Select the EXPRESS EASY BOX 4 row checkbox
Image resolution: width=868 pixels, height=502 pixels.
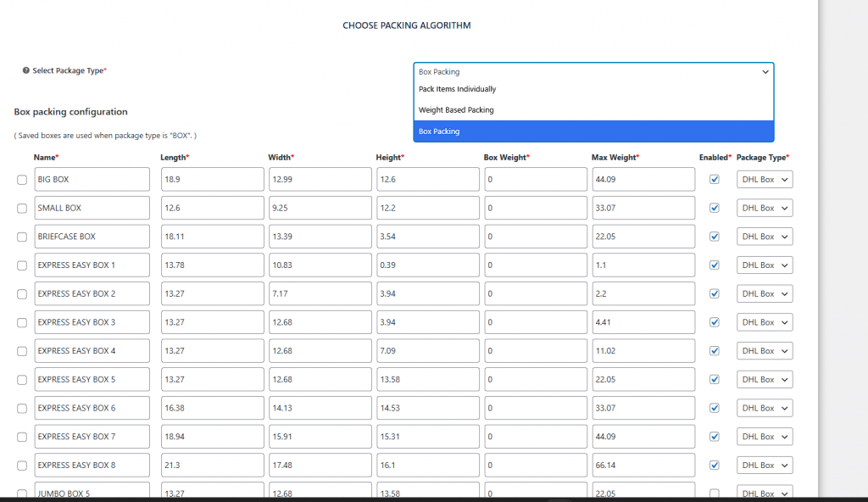click(x=22, y=351)
